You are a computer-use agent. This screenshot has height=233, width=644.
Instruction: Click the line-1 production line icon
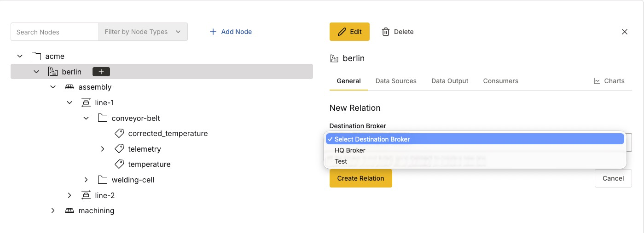[86, 102]
